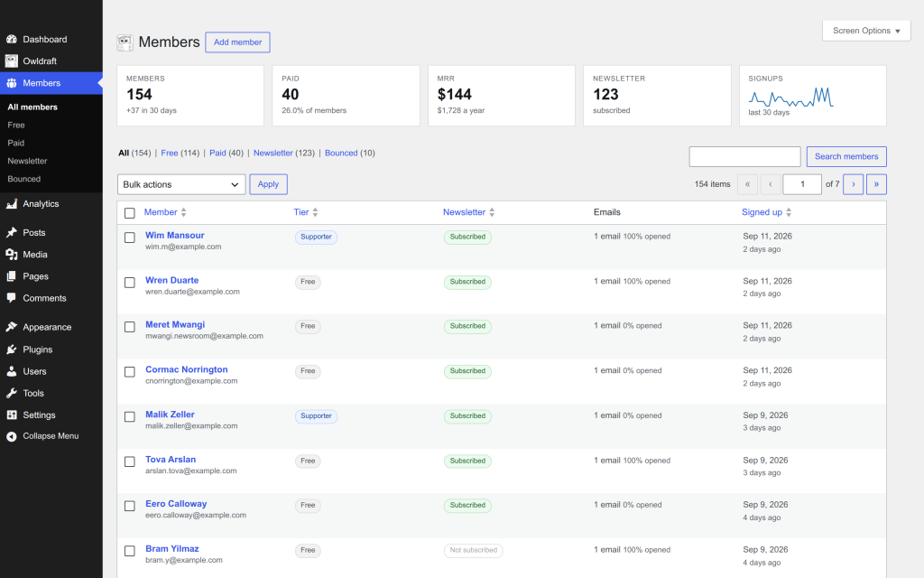The width and height of the screenshot is (924, 578).
Task: Open the Free submenu under Members
Action: 16,125
